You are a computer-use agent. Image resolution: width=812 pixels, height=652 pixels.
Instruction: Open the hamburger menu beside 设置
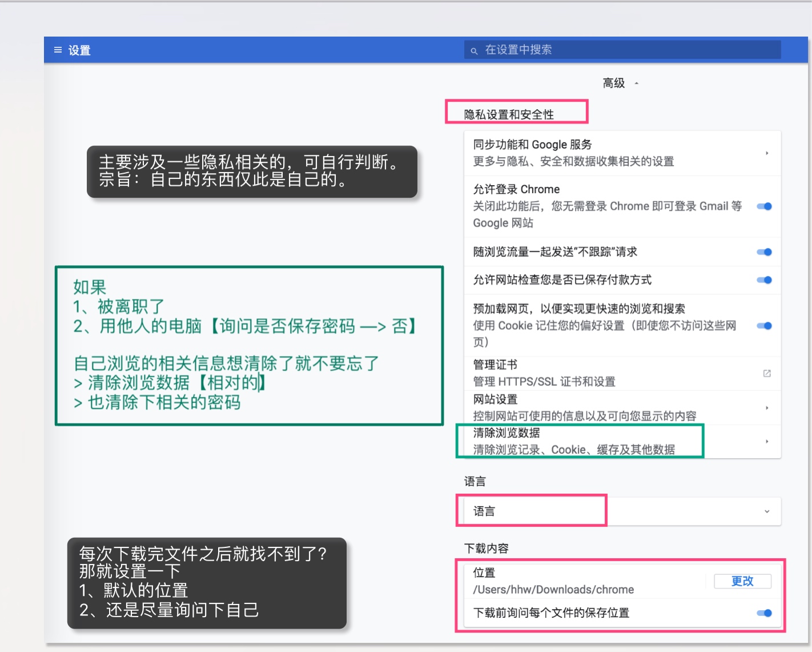(x=58, y=50)
